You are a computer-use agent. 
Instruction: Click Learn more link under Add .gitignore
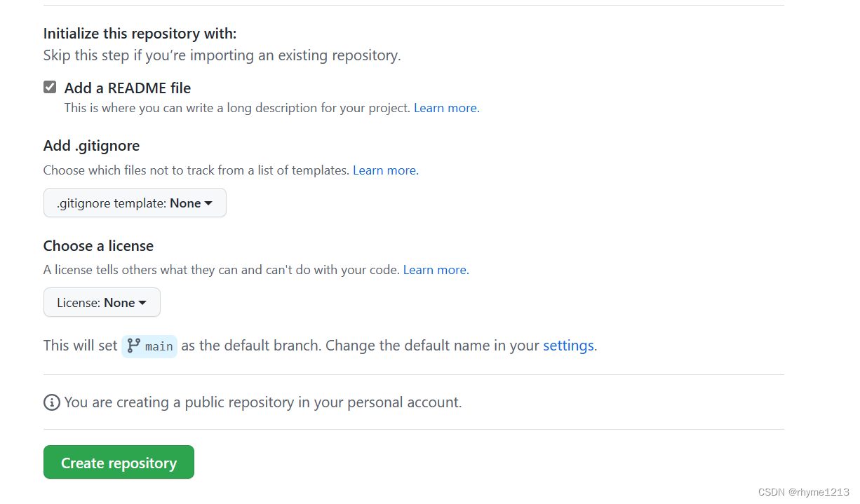click(385, 170)
